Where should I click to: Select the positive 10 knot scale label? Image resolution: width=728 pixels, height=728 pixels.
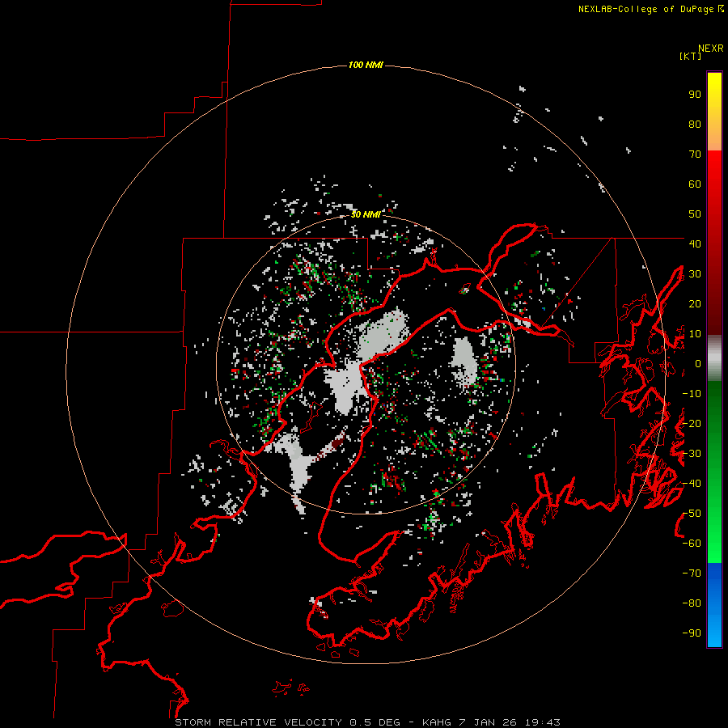[695, 334]
